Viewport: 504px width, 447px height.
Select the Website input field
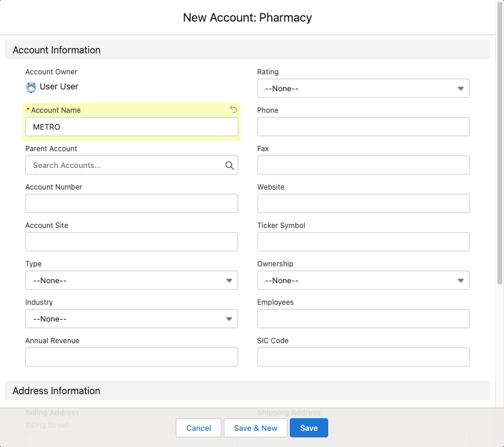pyautogui.click(x=363, y=203)
